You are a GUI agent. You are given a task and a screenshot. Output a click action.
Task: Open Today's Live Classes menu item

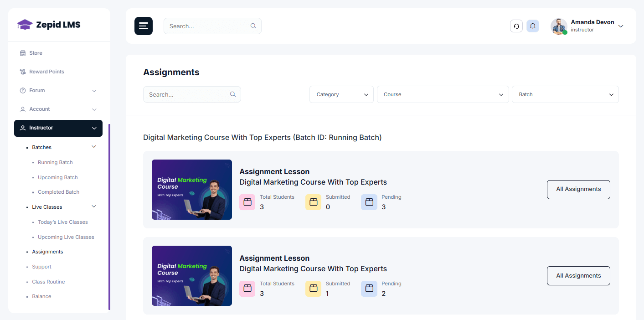tap(62, 222)
